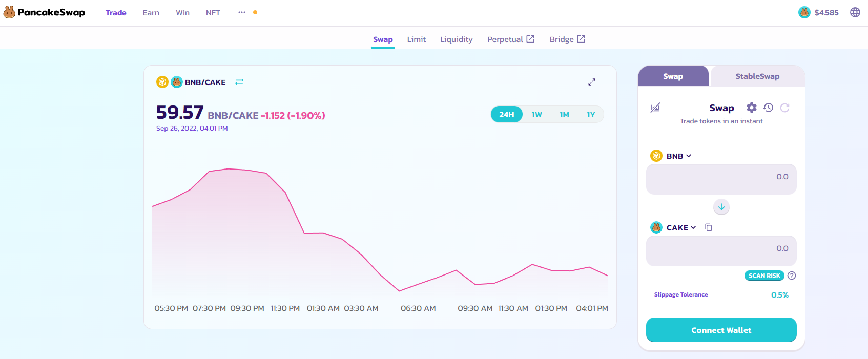Image resolution: width=868 pixels, height=359 pixels.
Task: Switch to the StableSwap panel tab
Action: [x=757, y=76]
